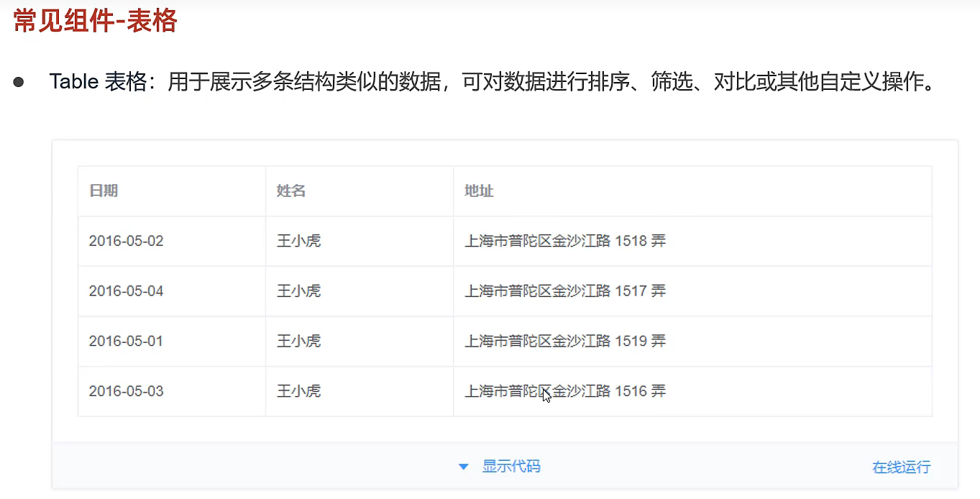This screenshot has height=499, width=980.
Task: Click address 上海市普陀区金沙江路 1519 弄
Action: (x=565, y=341)
